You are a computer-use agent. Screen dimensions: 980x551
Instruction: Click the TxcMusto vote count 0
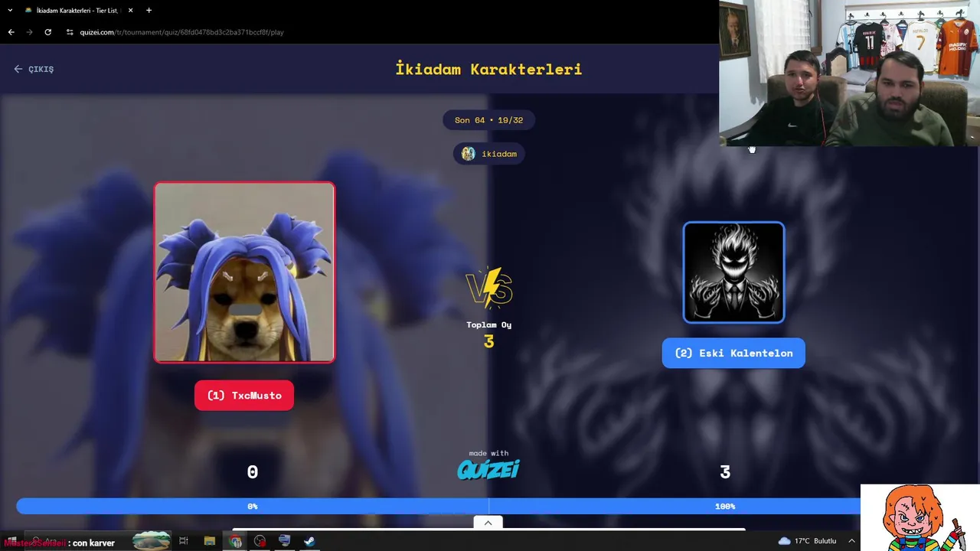(252, 472)
